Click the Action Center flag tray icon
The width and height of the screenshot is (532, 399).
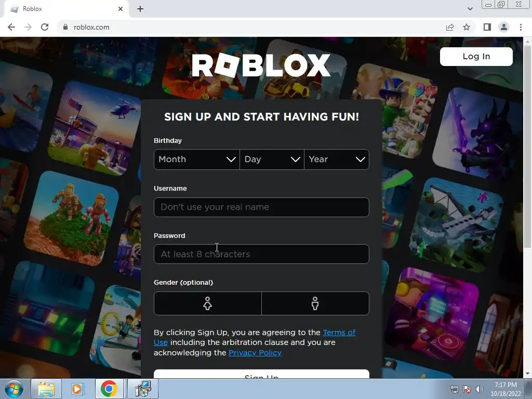(467, 389)
